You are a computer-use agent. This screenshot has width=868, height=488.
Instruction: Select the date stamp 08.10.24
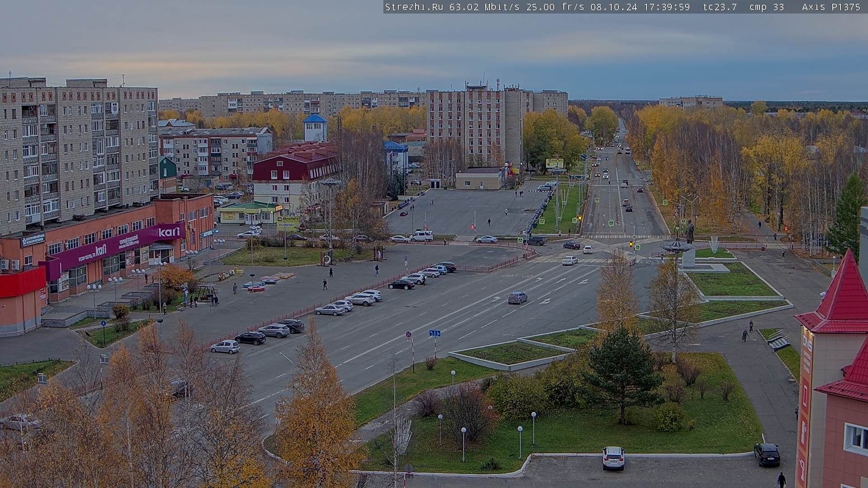[x=614, y=7]
